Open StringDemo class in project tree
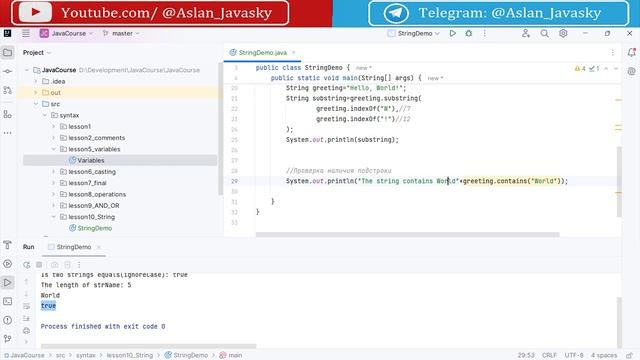The width and height of the screenshot is (640, 360). [95, 228]
